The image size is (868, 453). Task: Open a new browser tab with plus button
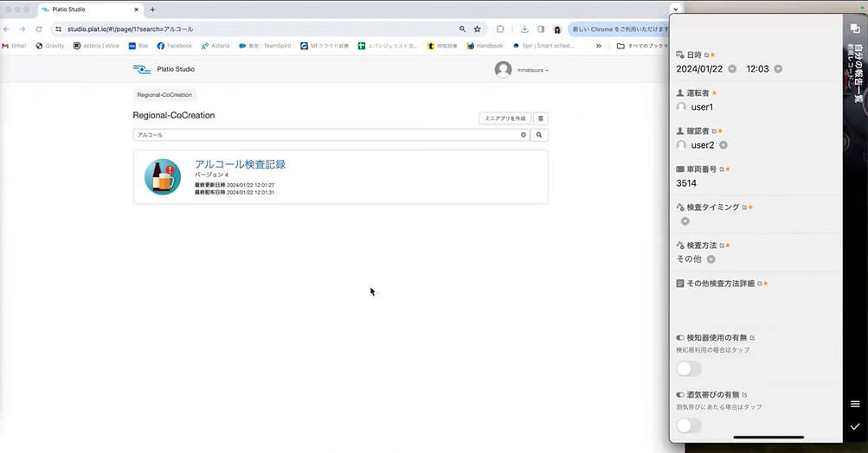pos(152,10)
